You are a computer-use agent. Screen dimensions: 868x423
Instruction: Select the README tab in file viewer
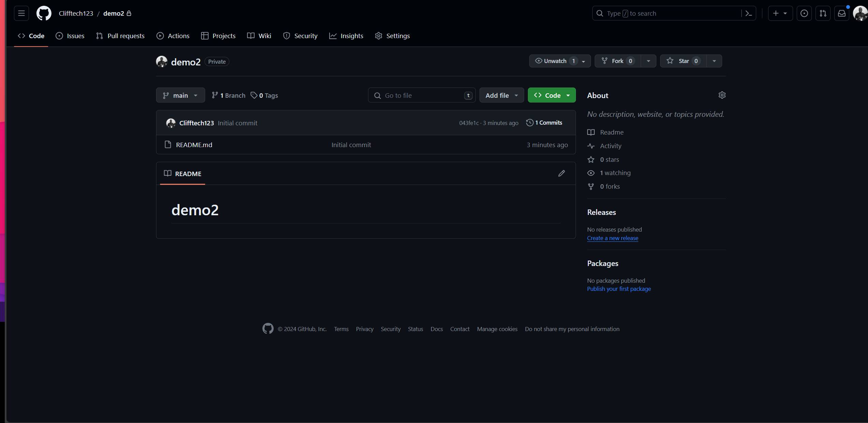click(183, 174)
